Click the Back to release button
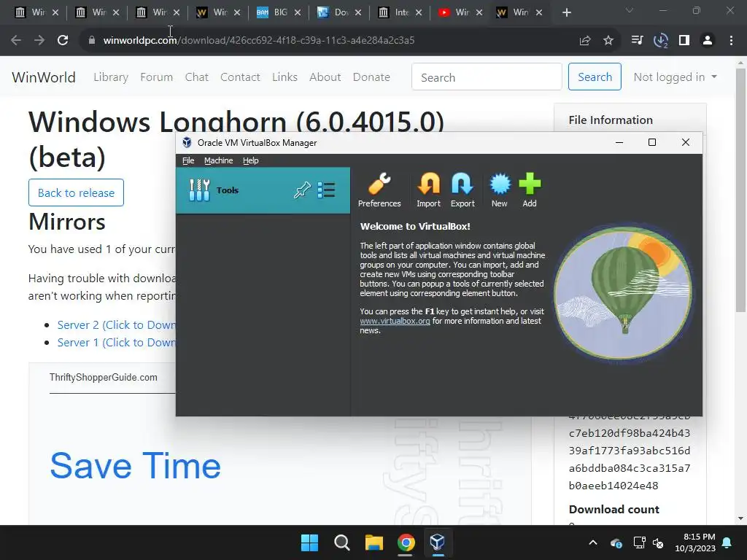Screen dimensions: 747x560 (x=76, y=192)
